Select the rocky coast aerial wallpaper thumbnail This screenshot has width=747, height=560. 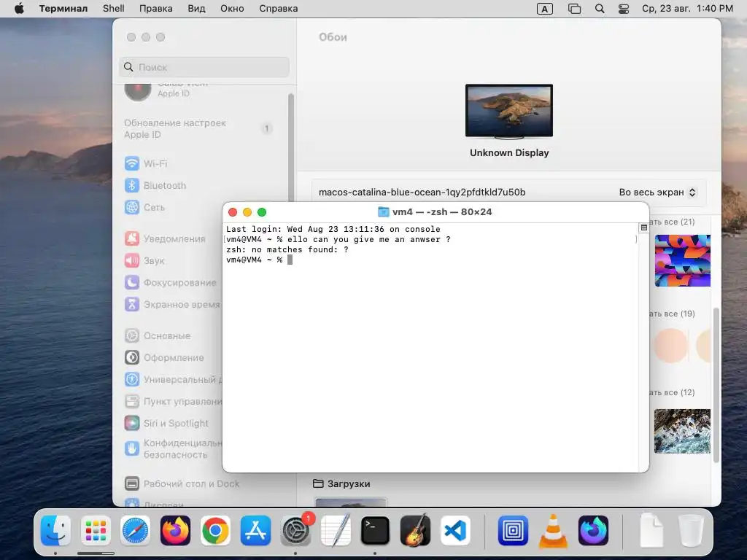682,431
